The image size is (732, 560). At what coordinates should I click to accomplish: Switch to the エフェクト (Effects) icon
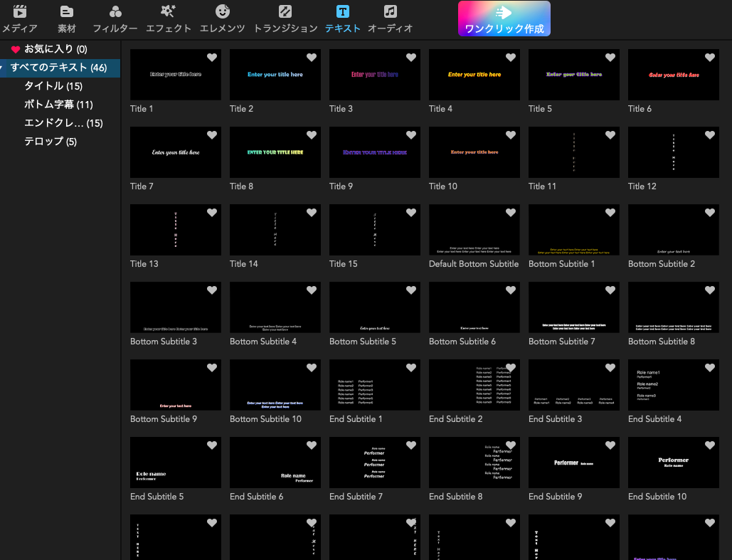click(169, 12)
